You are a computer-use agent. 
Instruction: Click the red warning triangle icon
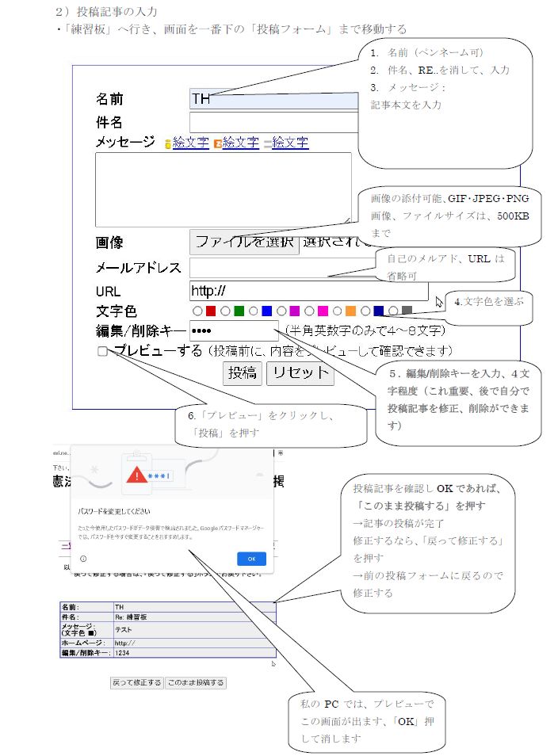(138, 475)
